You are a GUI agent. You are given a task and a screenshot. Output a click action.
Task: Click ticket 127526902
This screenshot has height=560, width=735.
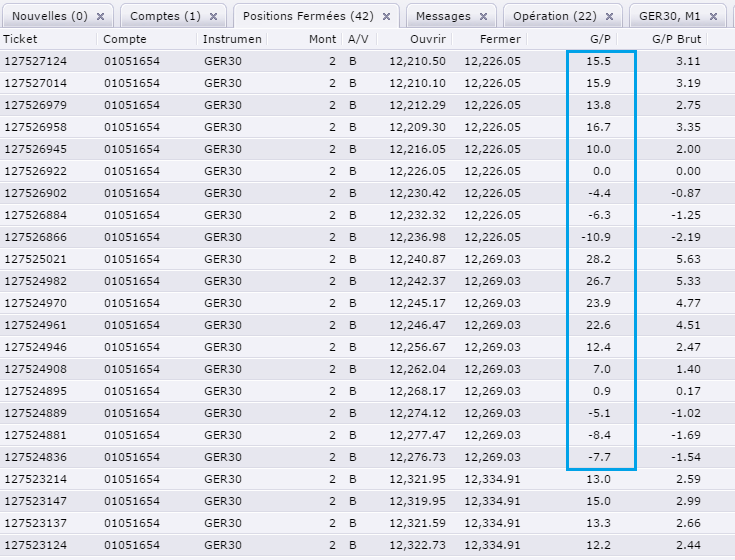coord(36,193)
